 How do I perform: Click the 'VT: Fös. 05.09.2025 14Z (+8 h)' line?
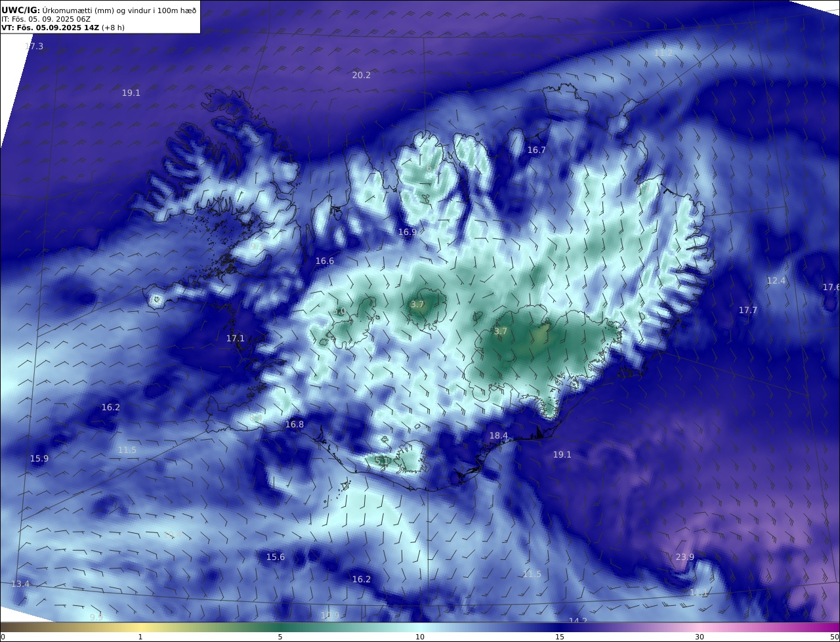63,28
